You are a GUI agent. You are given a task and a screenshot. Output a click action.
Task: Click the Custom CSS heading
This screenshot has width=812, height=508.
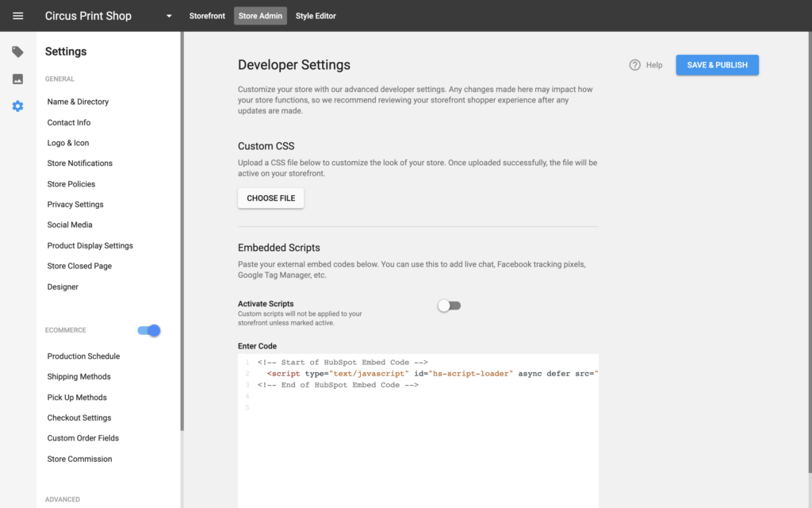(266, 146)
